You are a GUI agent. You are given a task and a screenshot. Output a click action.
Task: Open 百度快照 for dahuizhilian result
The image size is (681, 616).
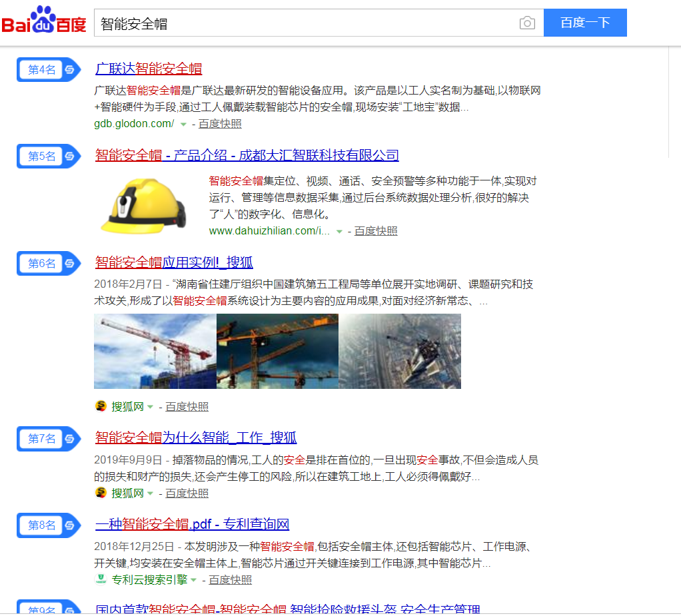(x=376, y=231)
